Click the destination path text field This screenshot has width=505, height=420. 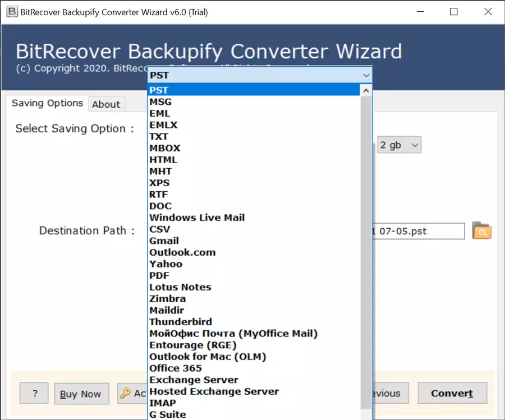419,231
